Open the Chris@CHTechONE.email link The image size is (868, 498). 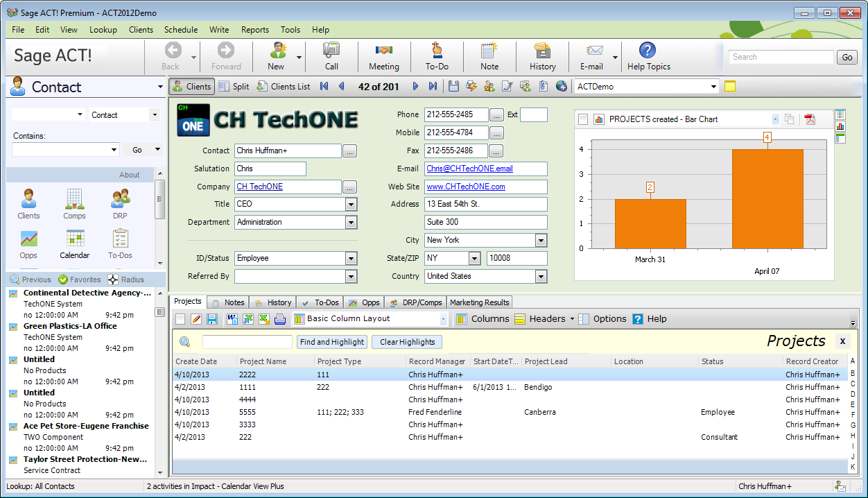point(470,169)
